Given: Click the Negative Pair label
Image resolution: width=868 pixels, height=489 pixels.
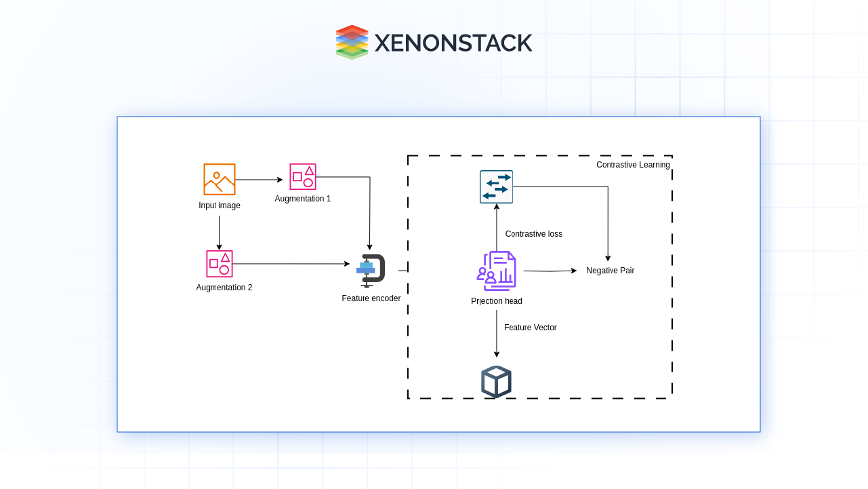Looking at the screenshot, I should tap(611, 271).
